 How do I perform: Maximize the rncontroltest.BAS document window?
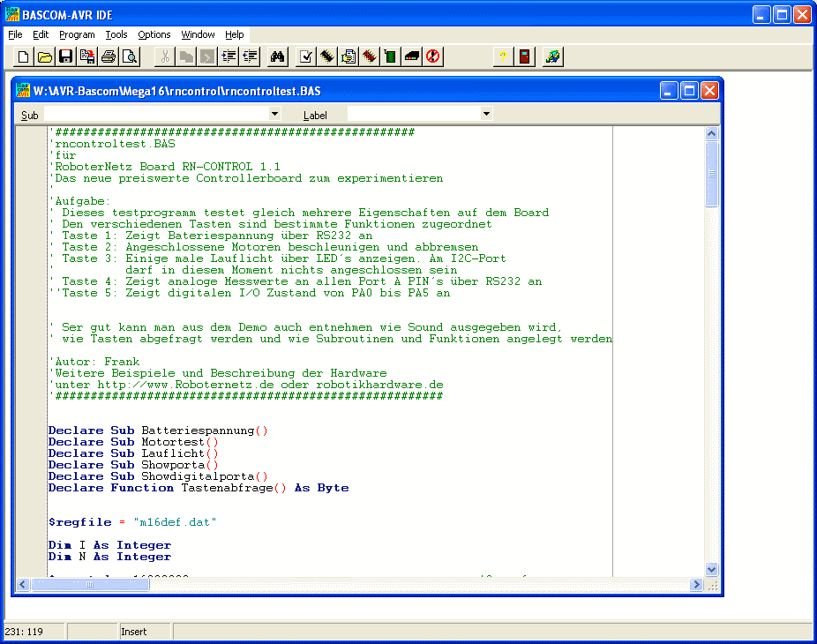[x=689, y=91]
